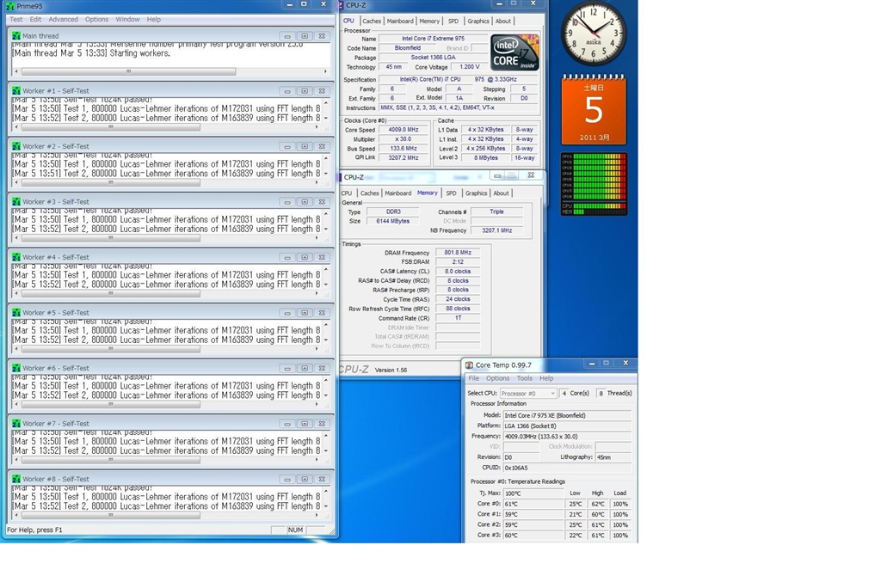The image size is (881, 588).
Task: Click the "Socket 1366 LGA" package value
Action: [x=434, y=58]
